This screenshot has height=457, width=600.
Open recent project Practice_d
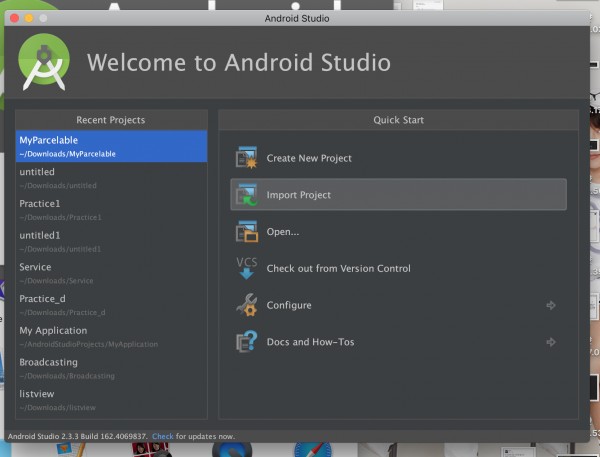coord(111,305)
